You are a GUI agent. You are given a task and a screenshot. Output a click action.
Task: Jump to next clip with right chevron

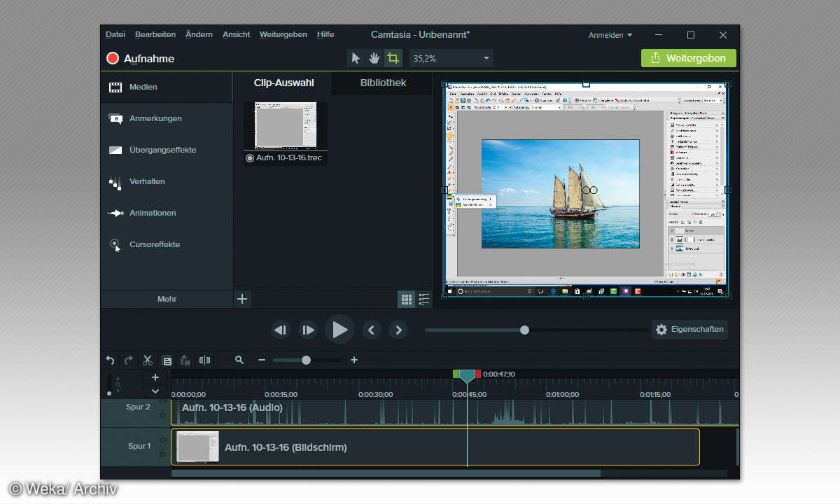(x=398, y=330)
